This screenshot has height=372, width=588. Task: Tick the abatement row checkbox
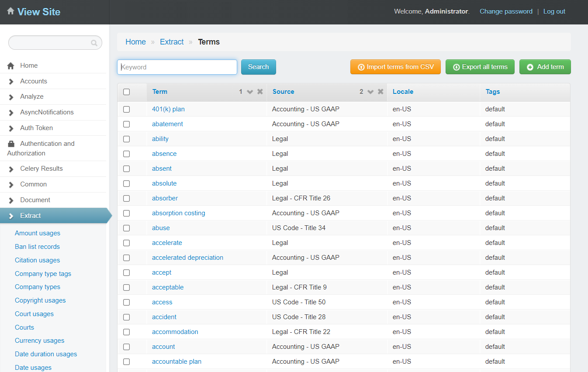point(127,124)
